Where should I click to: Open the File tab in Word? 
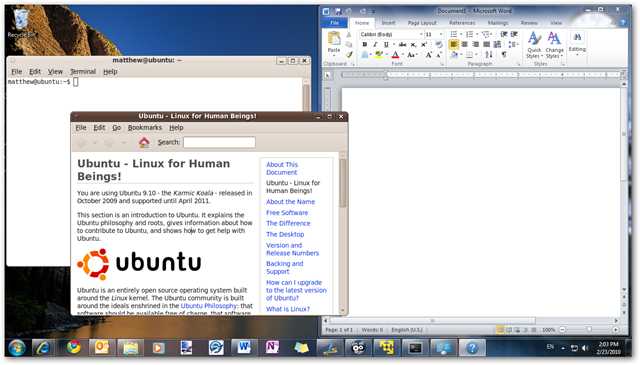tap(335, 23)
